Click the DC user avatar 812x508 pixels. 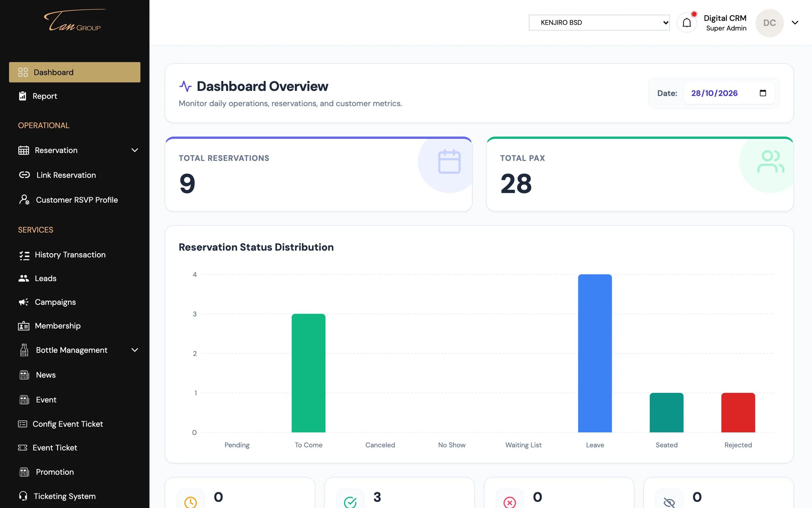tap(769, 23)
